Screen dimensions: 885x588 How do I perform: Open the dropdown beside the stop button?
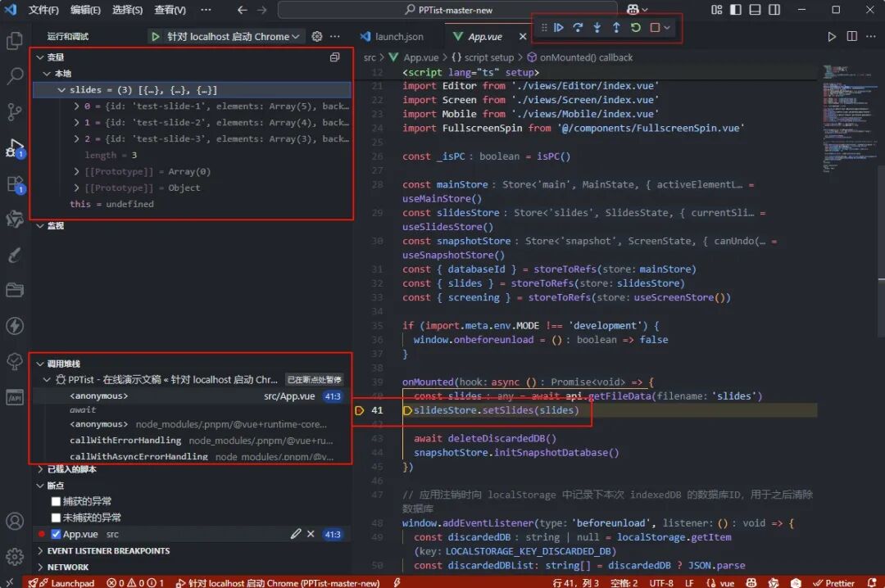667,27
